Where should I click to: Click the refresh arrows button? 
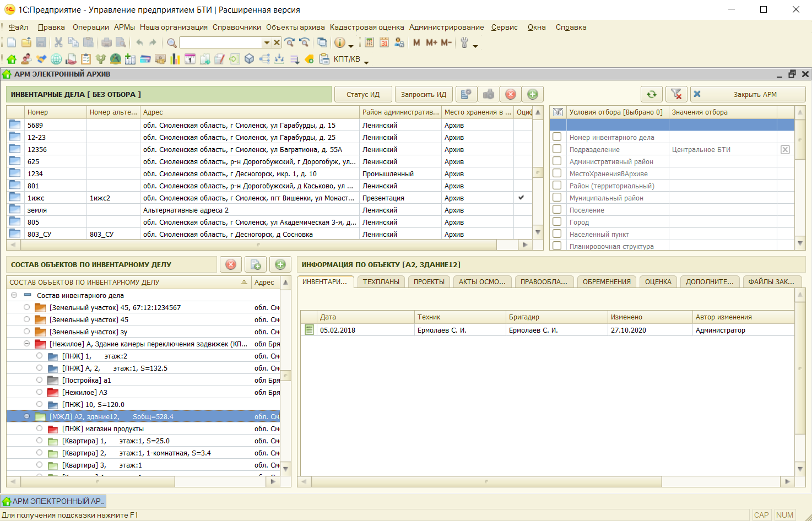coord(652,94)
